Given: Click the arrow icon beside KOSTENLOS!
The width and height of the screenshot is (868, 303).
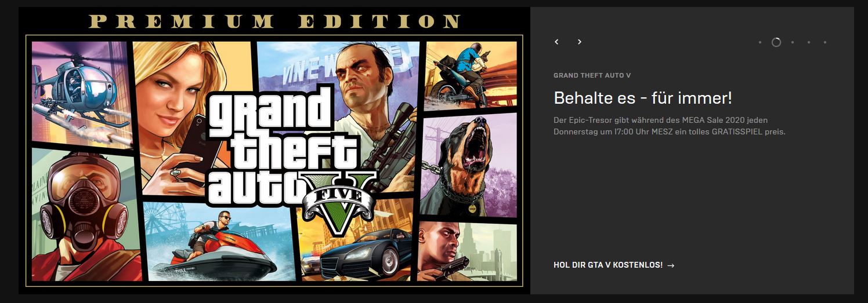Looking at the screenshot, I should point(671,265).
